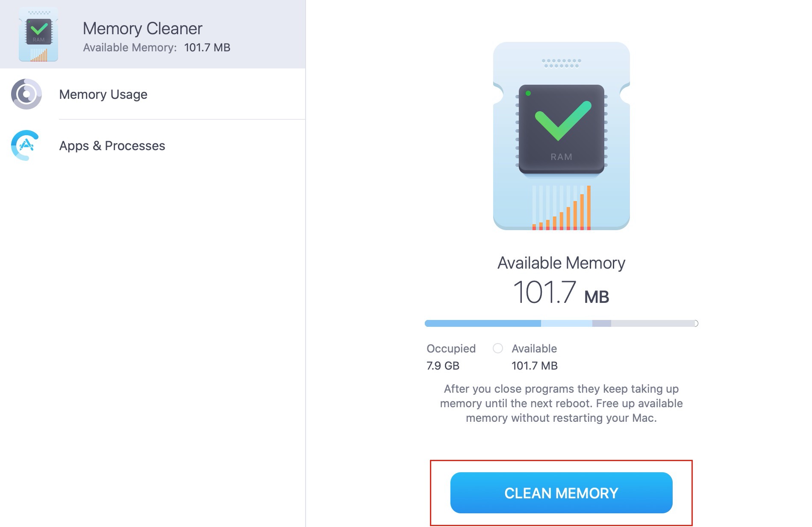Click the orange bar graph under the chip
This screenshot has width=812, height=527.
click(x=562, y=208)
